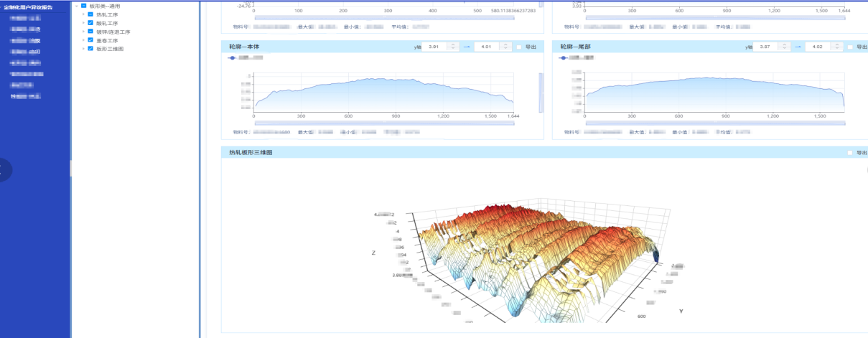Click the 3.87 y-axis minimum input field
868x338 pixels.
coord(763,47)
